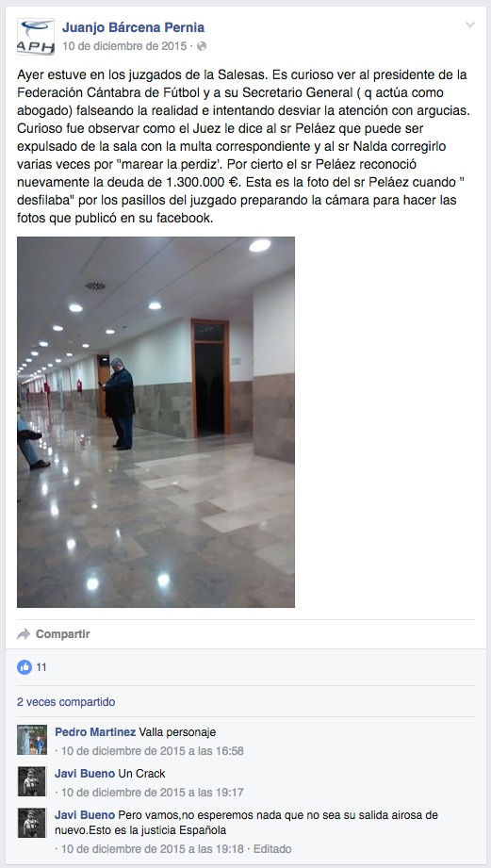This screenshot has height=868, width=491.
Task: Open the 2 veces compartido link
Action: 66,702
